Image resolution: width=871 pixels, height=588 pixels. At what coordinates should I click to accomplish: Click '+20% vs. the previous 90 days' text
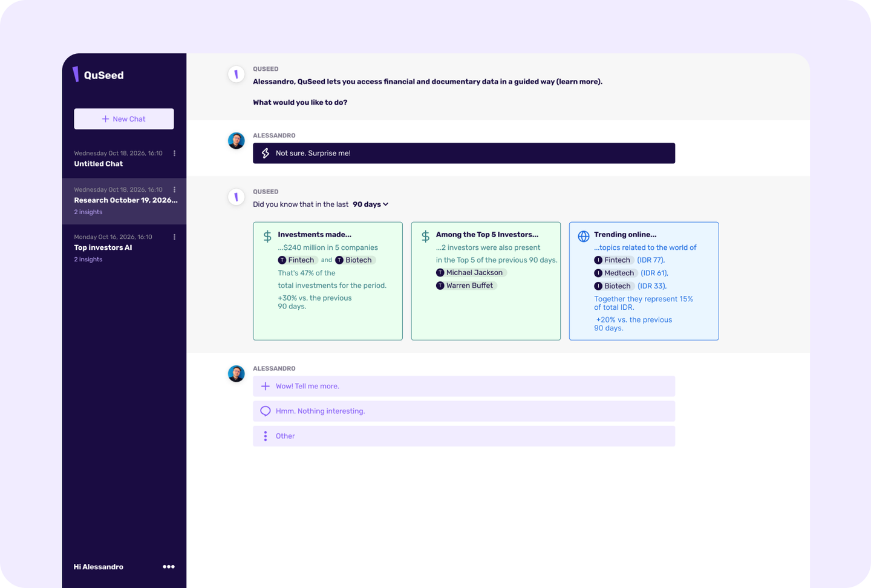(633, 324)
